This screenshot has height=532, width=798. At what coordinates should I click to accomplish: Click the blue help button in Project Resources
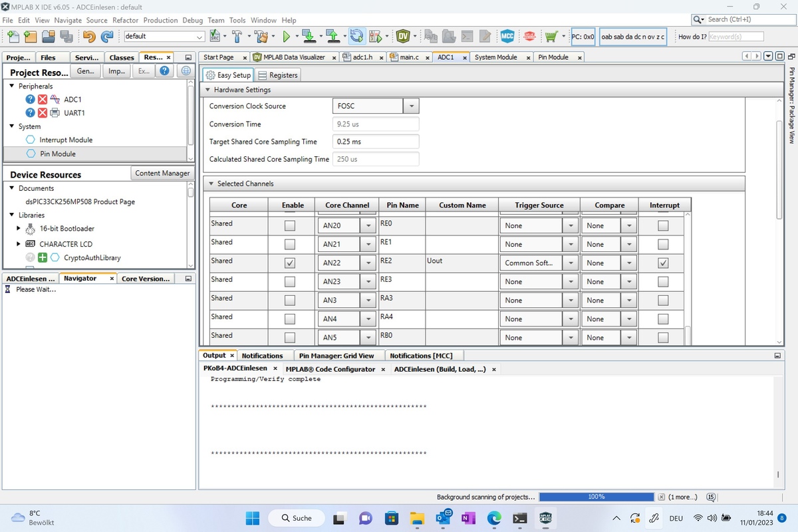(164, 70)
